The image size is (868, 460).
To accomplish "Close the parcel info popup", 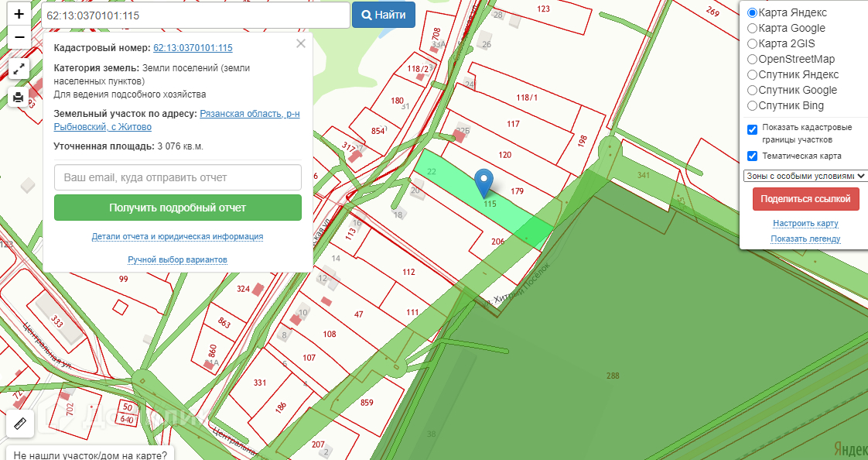I will coord(301,44).
